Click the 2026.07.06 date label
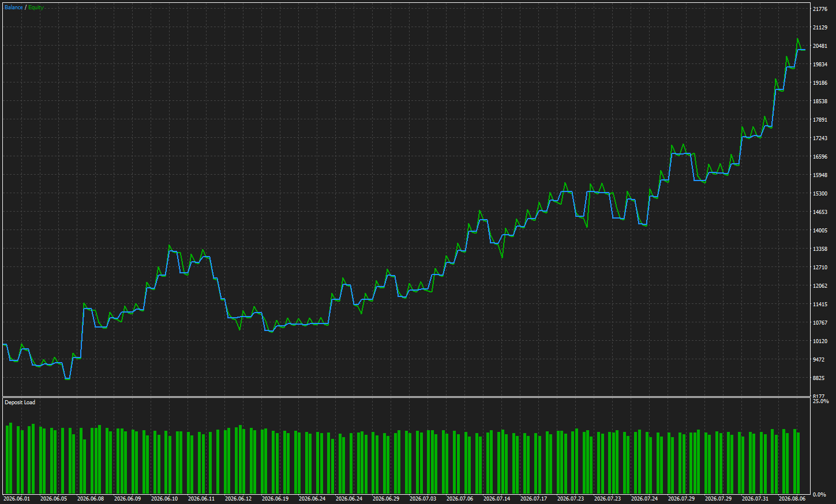The image size is (836, 504). [x=460, y=498]
